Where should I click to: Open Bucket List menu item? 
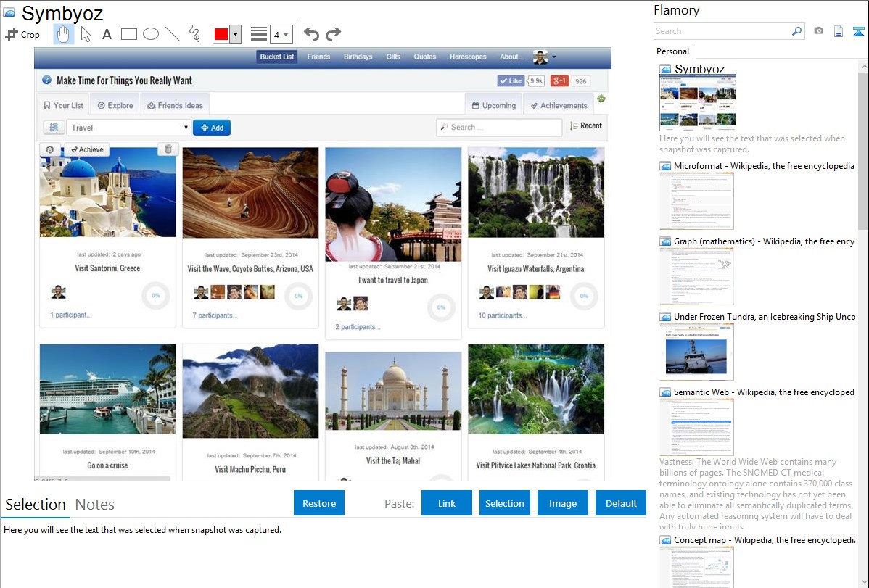(276, 57)
